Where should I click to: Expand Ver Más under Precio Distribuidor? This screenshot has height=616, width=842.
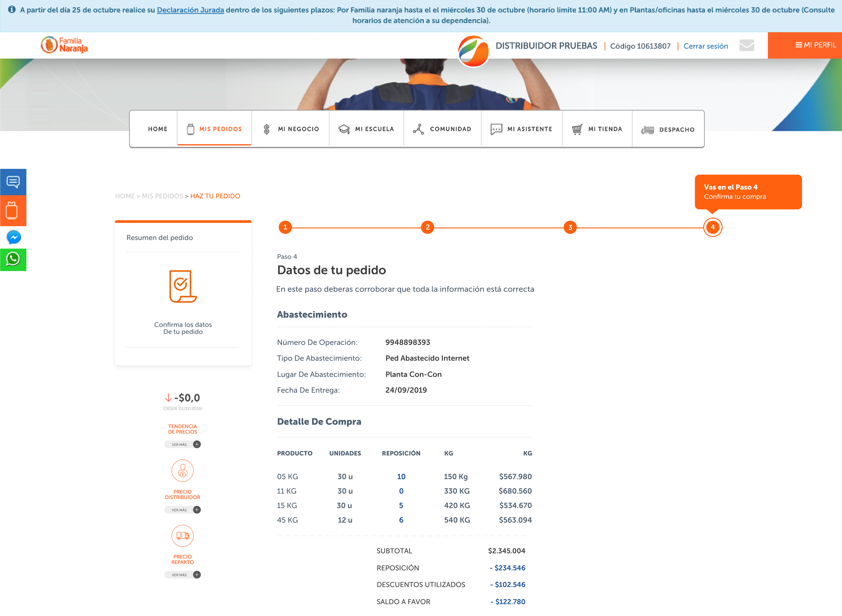182,510
